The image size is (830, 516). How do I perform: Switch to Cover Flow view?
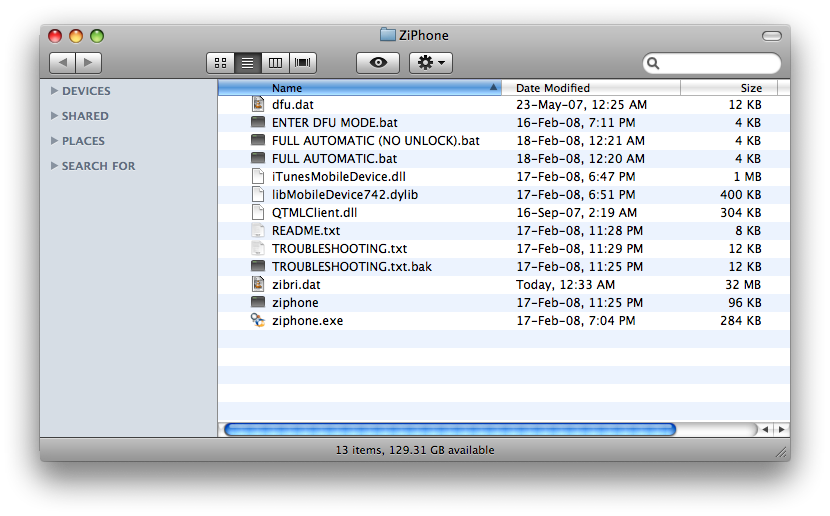302,63
